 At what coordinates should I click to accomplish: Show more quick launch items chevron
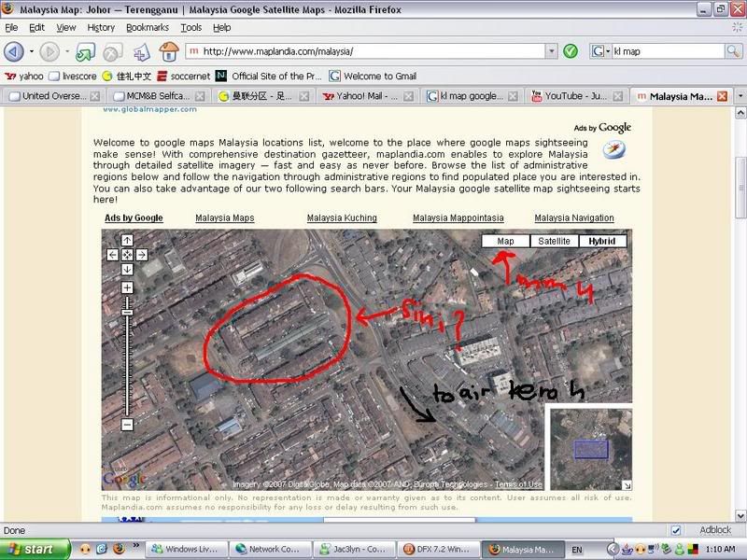pos(135,546)
